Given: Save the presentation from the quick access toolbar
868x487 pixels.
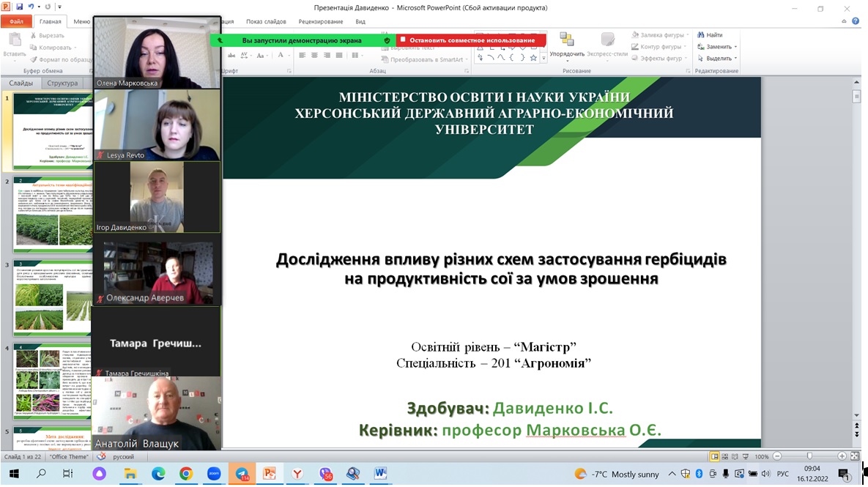Looking at the screenshot, I should 19,7.
